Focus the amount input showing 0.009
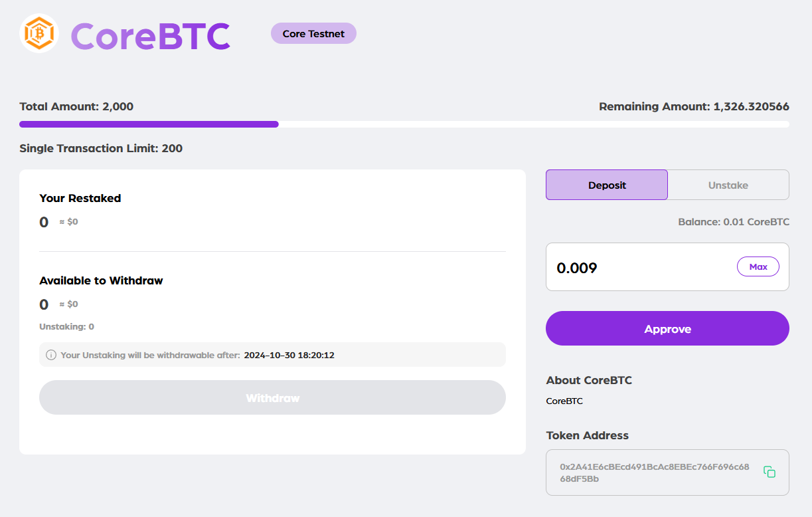This screenshot has height=517, width=812. pos(637,268)
